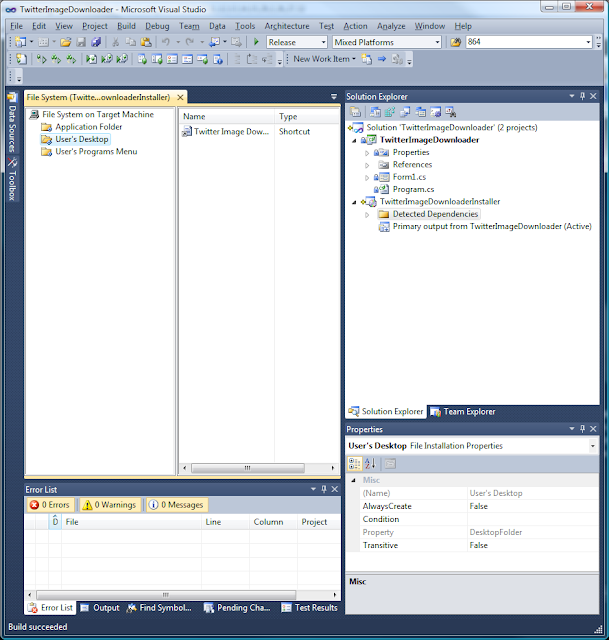
Task: Click the Property Pages icon in Properties panel
Action: coord(390,464)
